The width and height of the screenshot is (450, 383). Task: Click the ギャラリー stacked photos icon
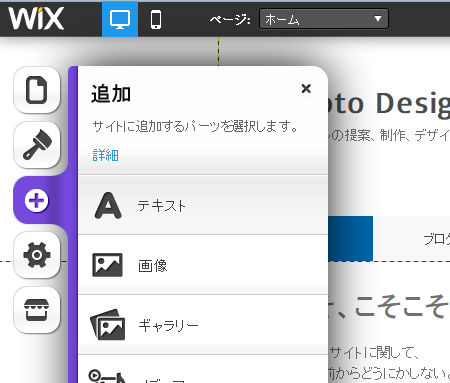tap(108, 324)
